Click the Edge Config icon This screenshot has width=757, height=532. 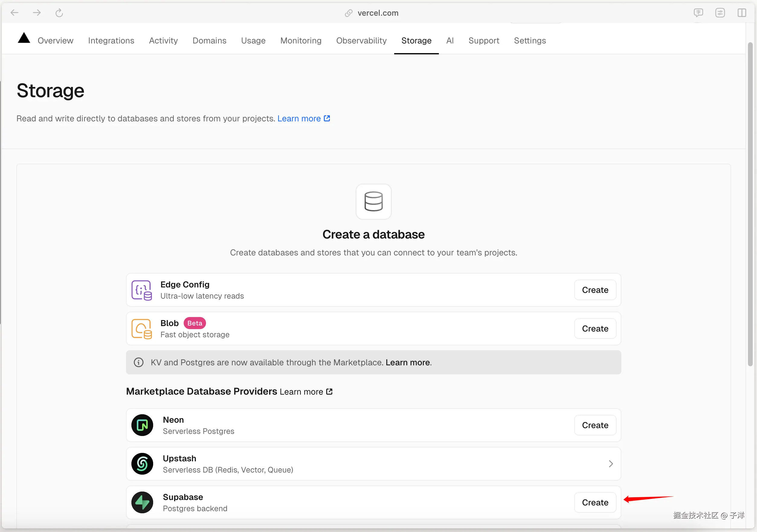141,290
